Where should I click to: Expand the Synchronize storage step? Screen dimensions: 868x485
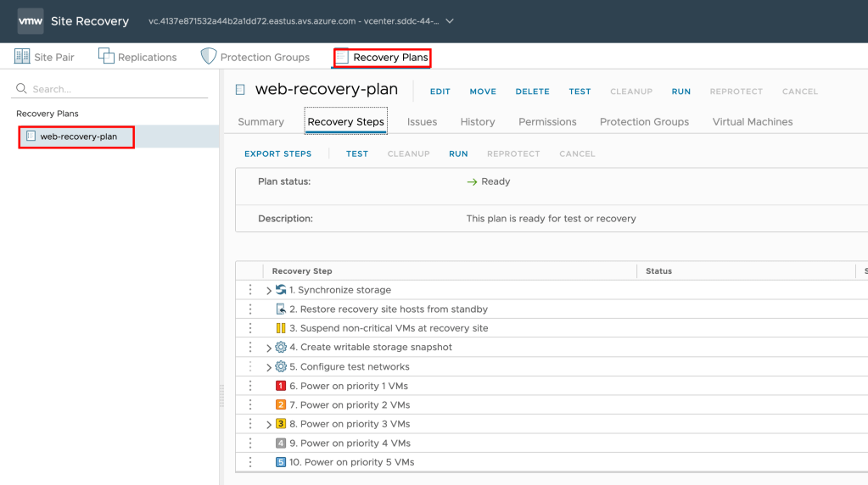269,291
